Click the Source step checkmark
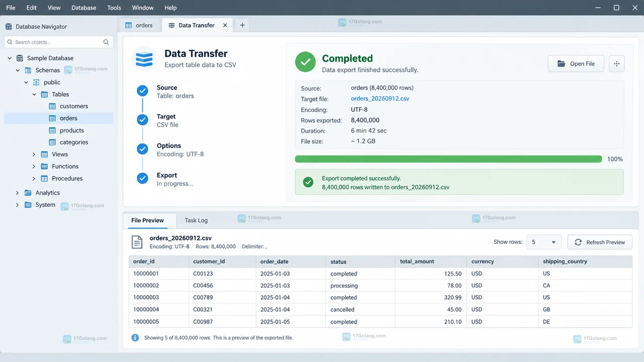Viewport: 644px width, 362px height. (x=142, y=91)
